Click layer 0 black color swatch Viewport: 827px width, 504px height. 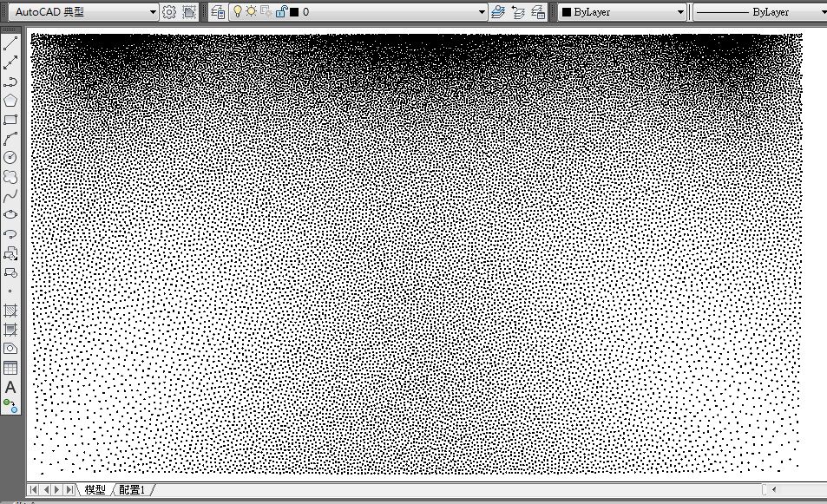click(294, 11)
